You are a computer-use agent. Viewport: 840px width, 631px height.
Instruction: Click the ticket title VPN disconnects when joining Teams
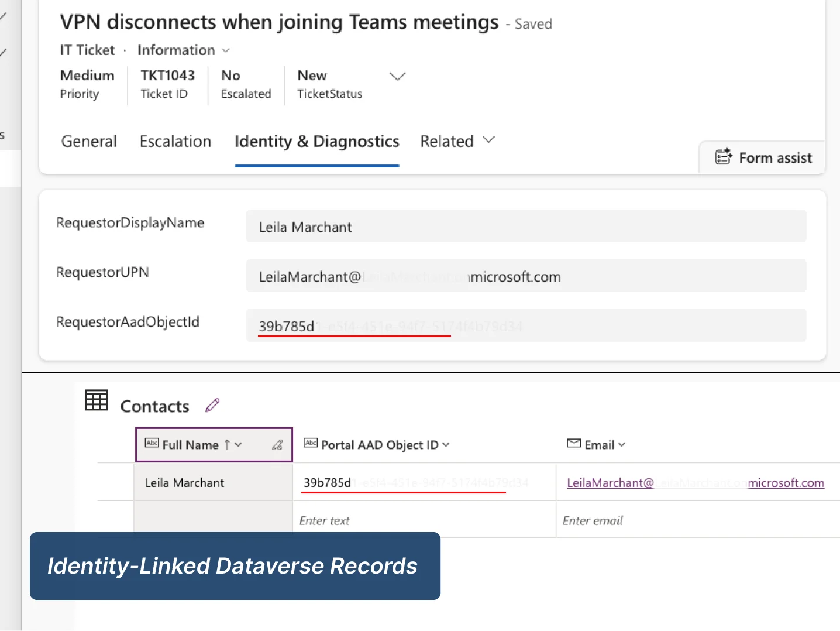tap(280, 22)
